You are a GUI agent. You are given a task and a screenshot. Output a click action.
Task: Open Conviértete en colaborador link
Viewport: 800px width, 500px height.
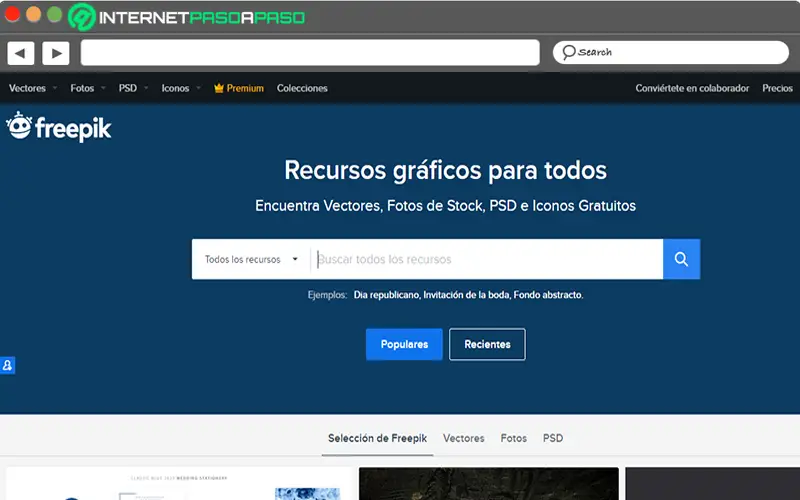click(x=692, y=88)
